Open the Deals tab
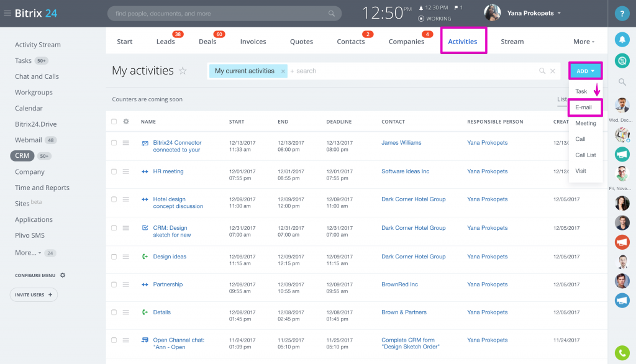 pos(207,42)
